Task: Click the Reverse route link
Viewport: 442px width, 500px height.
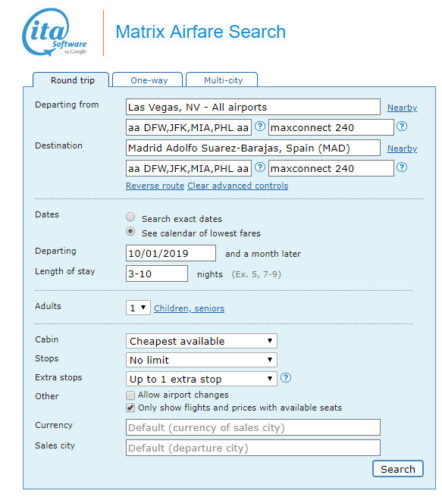Action: [x=155, y=186]
